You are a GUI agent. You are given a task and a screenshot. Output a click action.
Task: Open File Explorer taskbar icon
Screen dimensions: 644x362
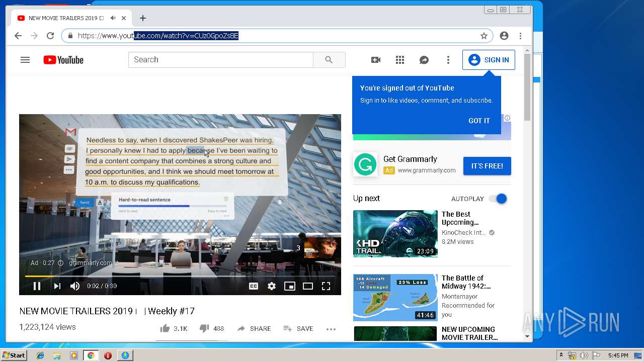57,355
